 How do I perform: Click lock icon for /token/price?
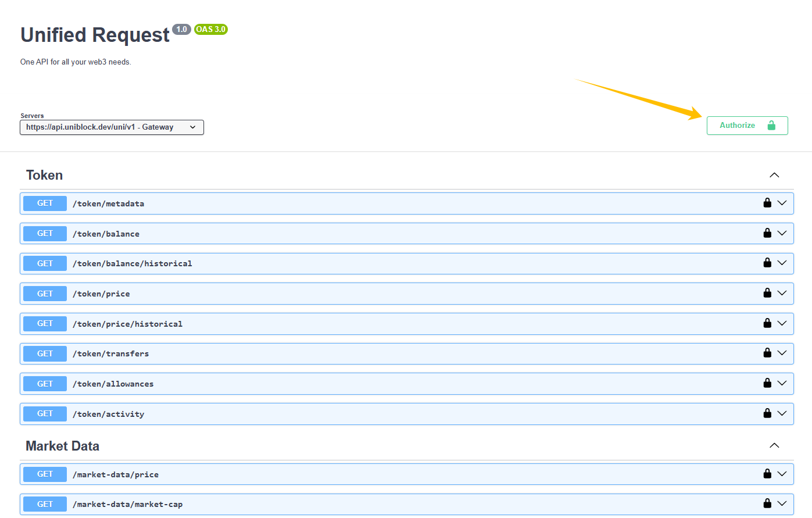767,293
